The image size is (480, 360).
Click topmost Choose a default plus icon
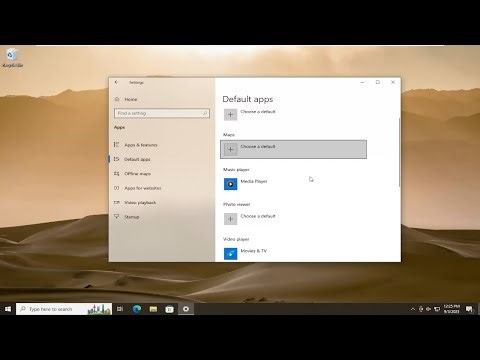(230, 114)
